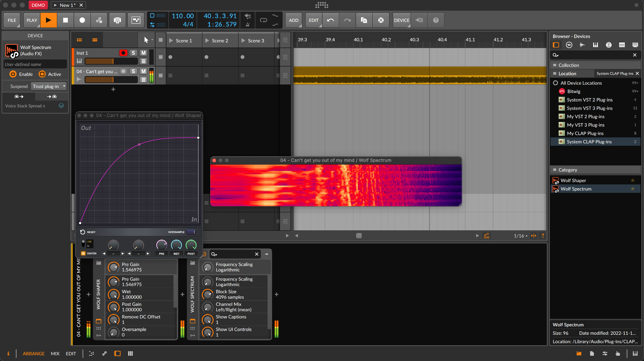Solo the Inst 1 track
This screenshot has height=361, width=644.
tap(133, 53)
